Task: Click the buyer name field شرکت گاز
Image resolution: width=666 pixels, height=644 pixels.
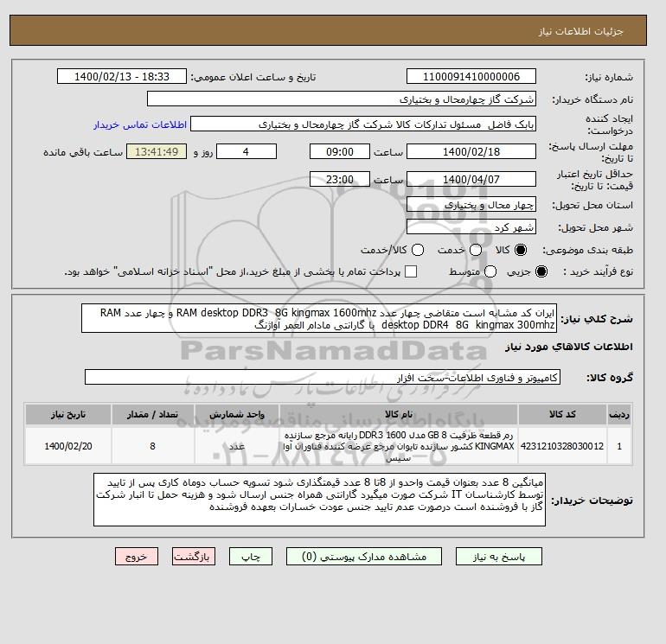Action: tap(342, 99)
